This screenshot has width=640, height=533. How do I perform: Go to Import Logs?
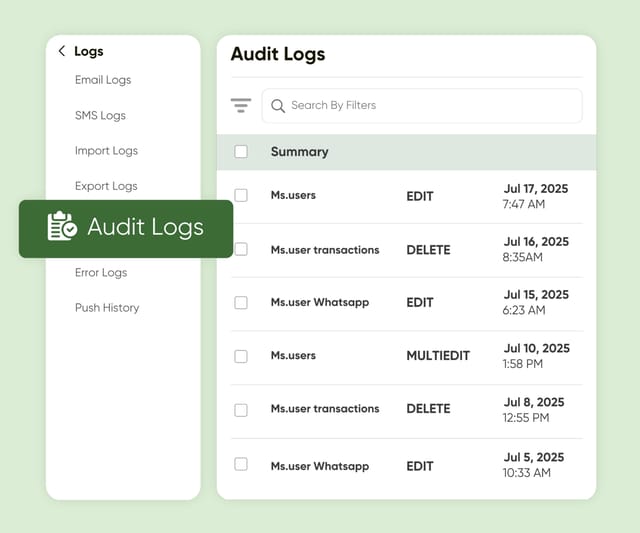[x=107, y=151]
